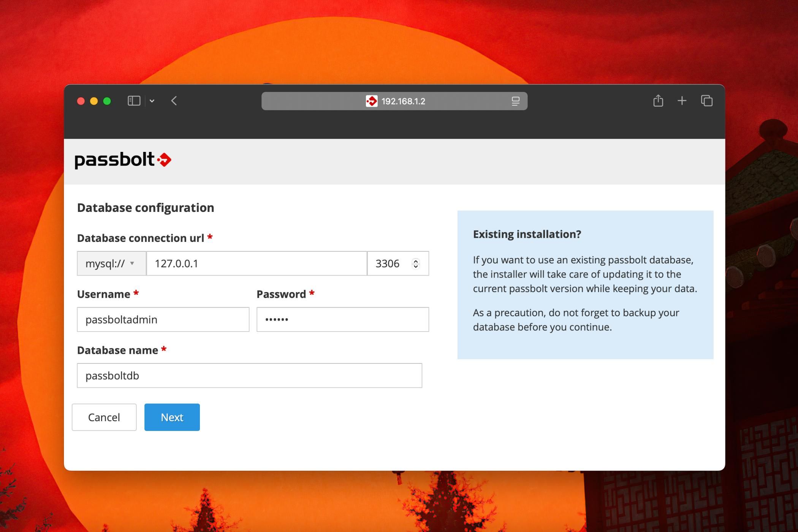Viewport: 798px width, 532px height.
Task: Click the passbolt favicon in address bar
Action: point(371,101)
